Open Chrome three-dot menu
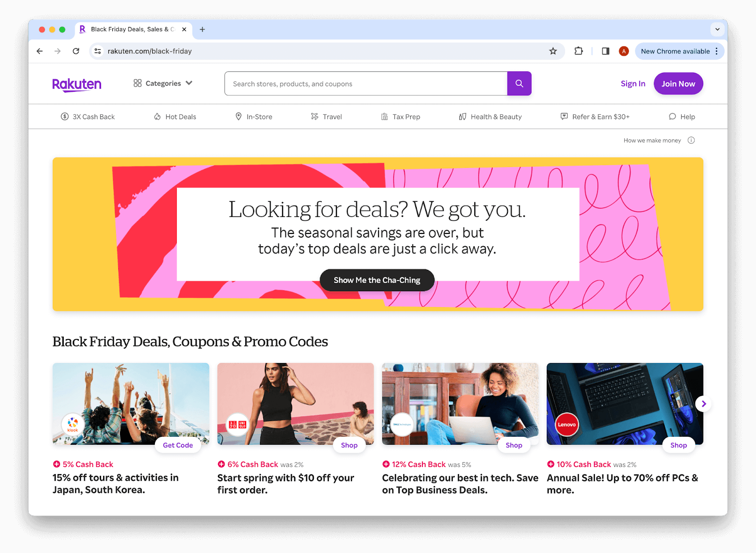Viewport: 756px width, 553px height. click(717, 51)
